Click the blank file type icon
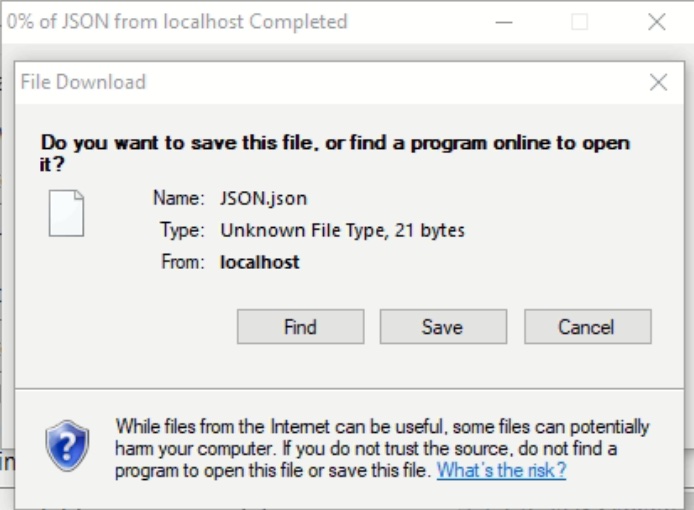Image resolution: width=694 pixels, height=510 pixels. pyautogui.click(x=66, y=213)
